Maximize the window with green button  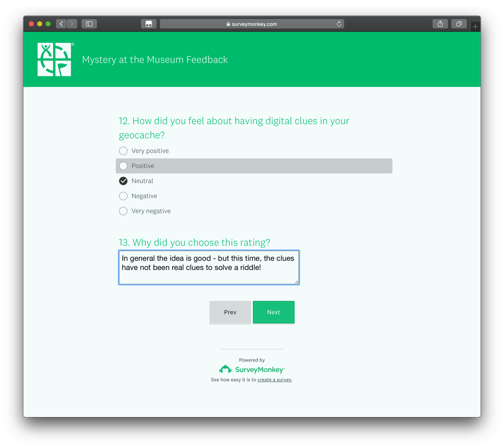[48, 24]
